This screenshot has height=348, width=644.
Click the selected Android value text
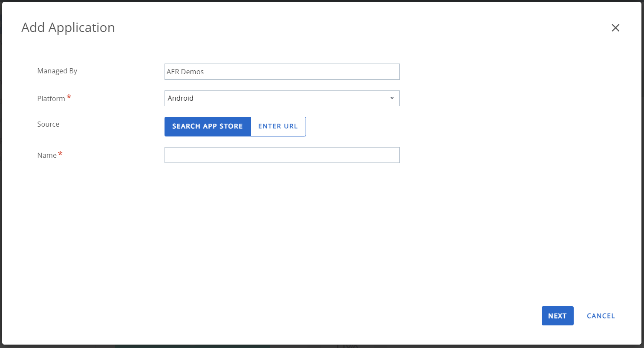[181, 98]
